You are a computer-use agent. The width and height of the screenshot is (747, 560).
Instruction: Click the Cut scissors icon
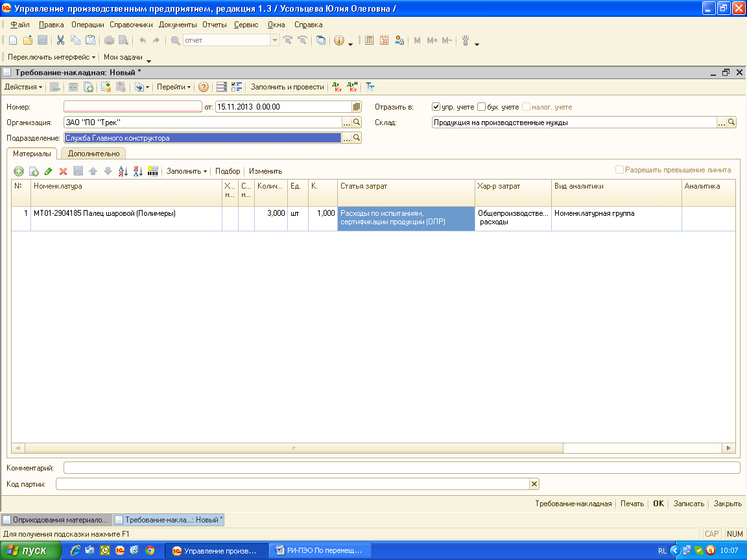coord(60,40)
